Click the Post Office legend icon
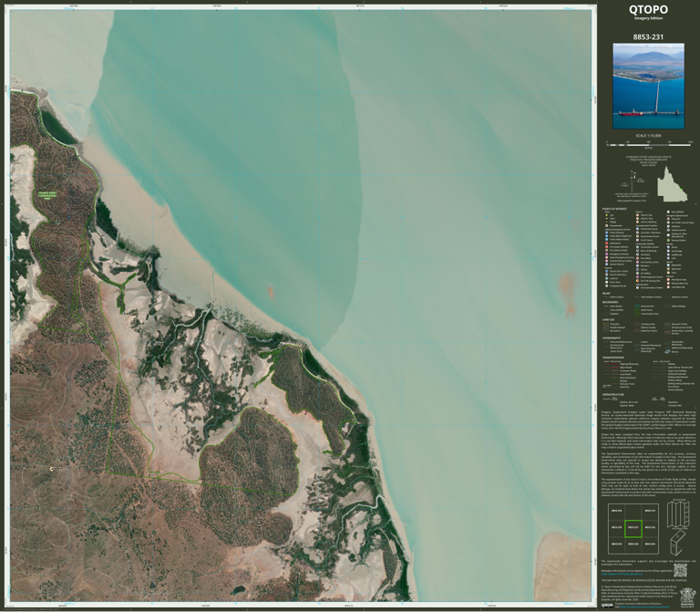700x612 pixels. [x=637, y=258]
